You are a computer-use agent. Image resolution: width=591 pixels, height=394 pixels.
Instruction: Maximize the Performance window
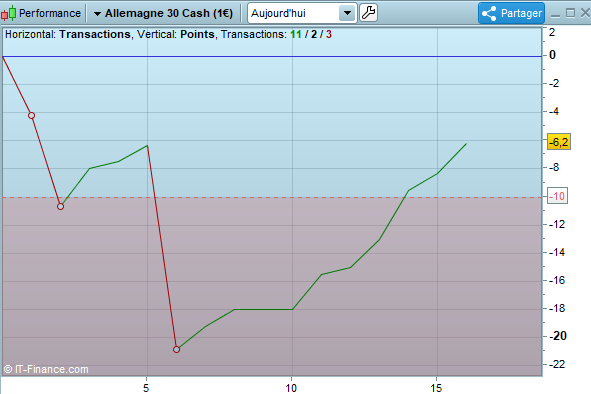click(x=570, y=13)
